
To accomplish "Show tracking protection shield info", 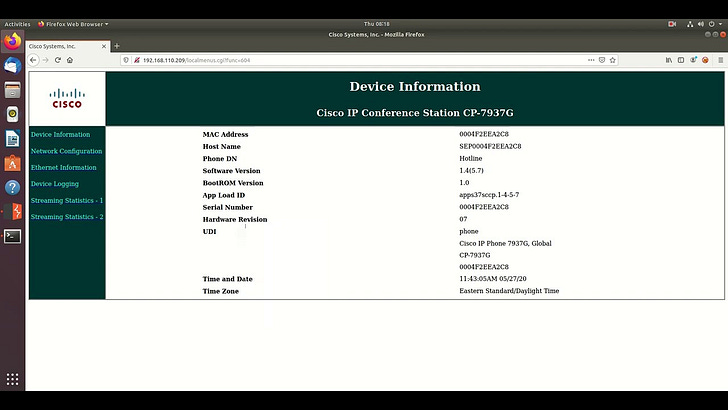I will [x=126, y=60].
